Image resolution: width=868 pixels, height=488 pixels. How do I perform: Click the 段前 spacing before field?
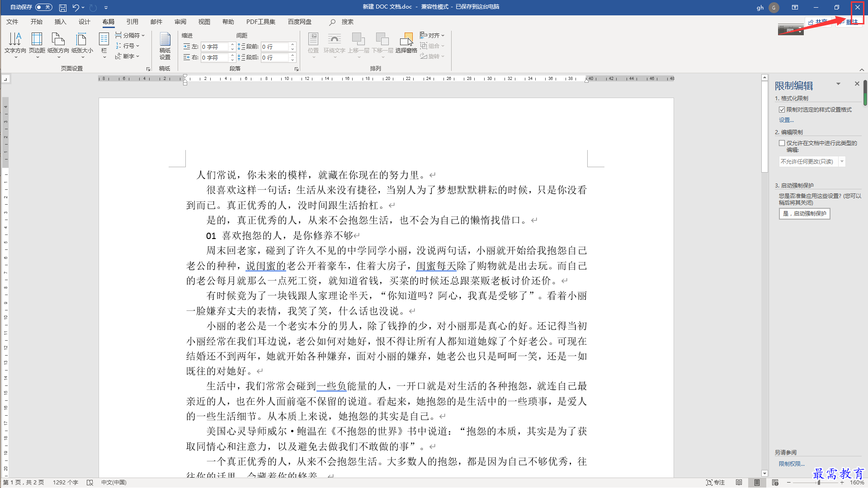(x=275, y=47)
